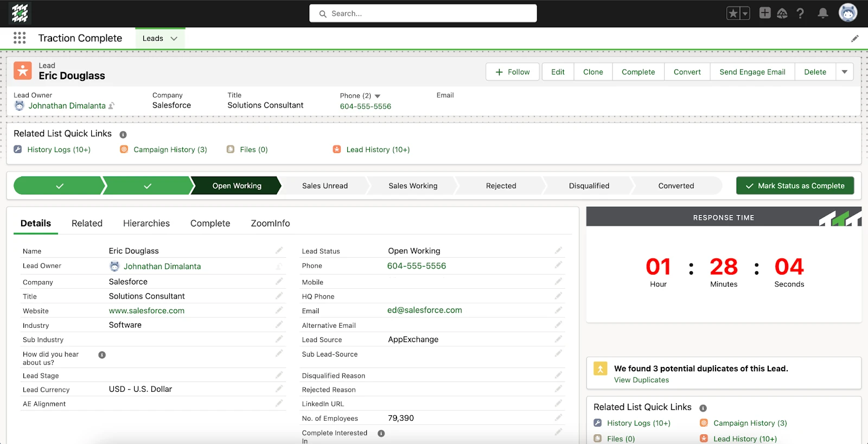This screenshot has height=444, width=868.
Task: Click info icon beside Complete Interested In
Action: coord(381,434)
